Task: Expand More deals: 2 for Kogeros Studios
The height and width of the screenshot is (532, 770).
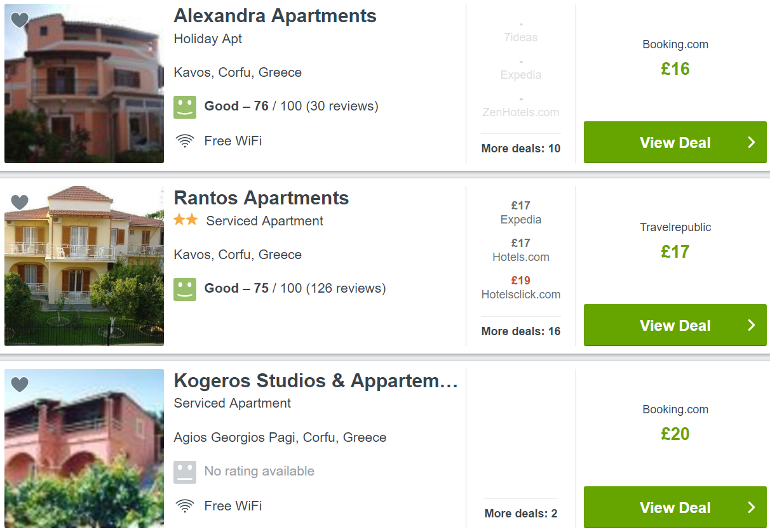Action: (x=521, y=513)
